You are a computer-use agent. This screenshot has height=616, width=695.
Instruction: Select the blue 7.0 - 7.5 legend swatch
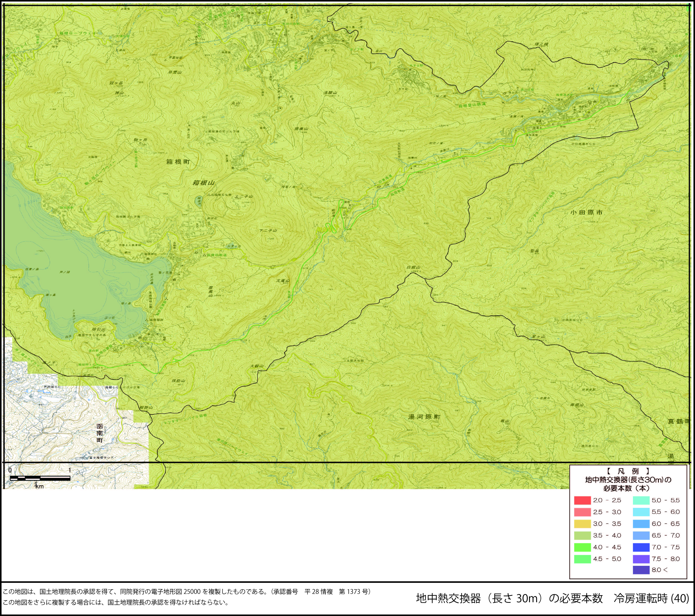tap(641, 547)
